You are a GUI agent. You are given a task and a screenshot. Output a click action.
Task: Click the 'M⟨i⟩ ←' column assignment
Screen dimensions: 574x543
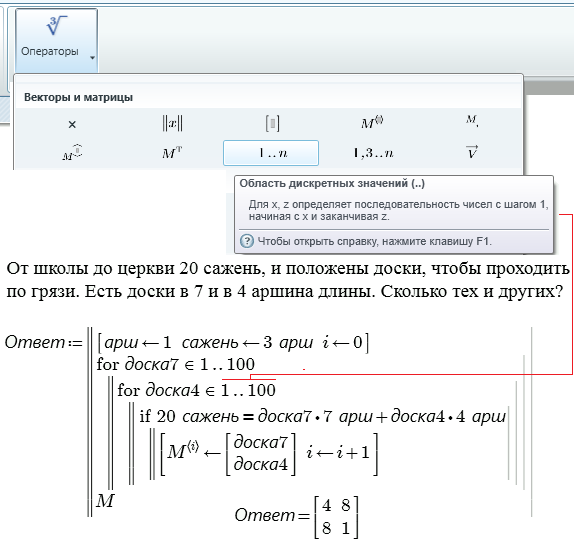[231, 454]
